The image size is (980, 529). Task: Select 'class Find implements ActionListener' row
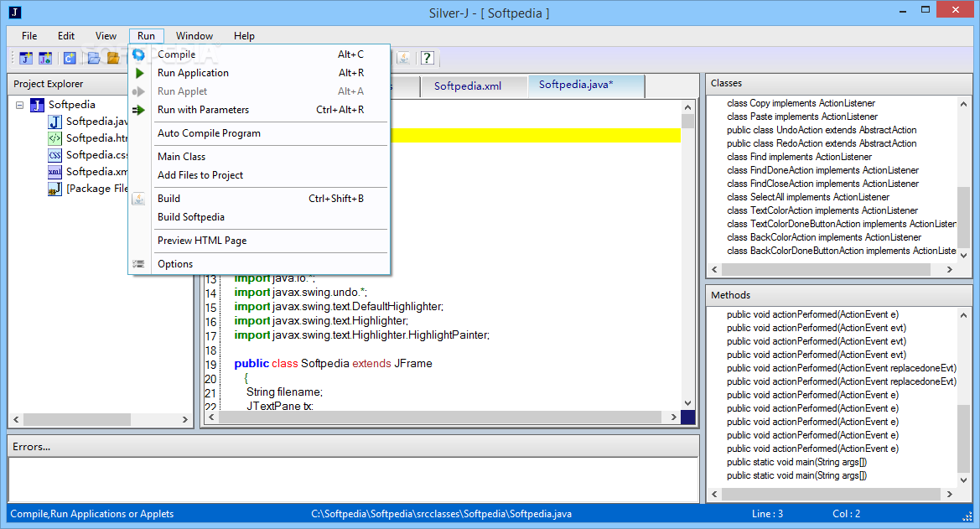click(799, 157)
